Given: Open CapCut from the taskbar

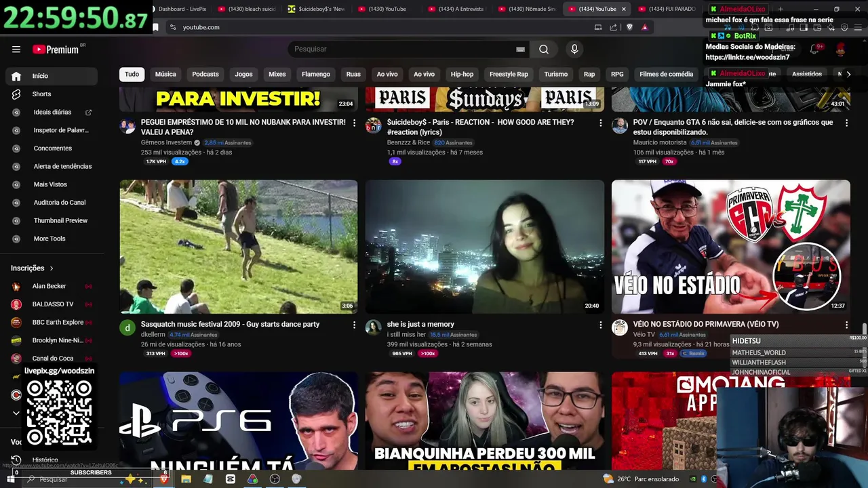Looking at the screenshot, I should pos(231,479).
